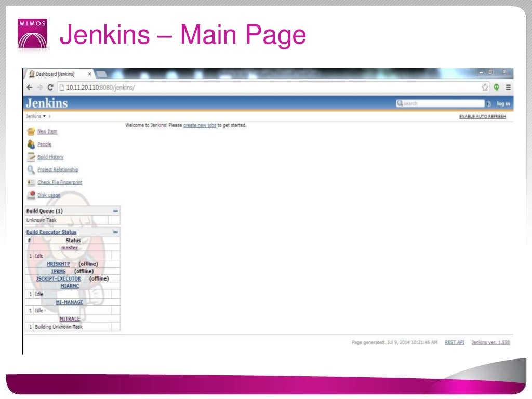532x399 pixels.
Task: Click the browser forward arrow
Action: [39, 87]
